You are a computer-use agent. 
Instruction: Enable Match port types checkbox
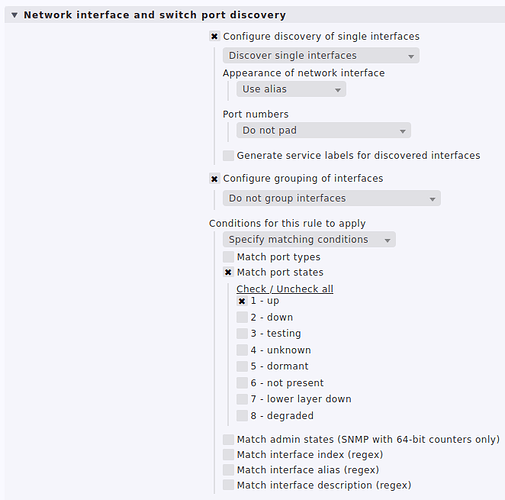click(x=228, y=257)
